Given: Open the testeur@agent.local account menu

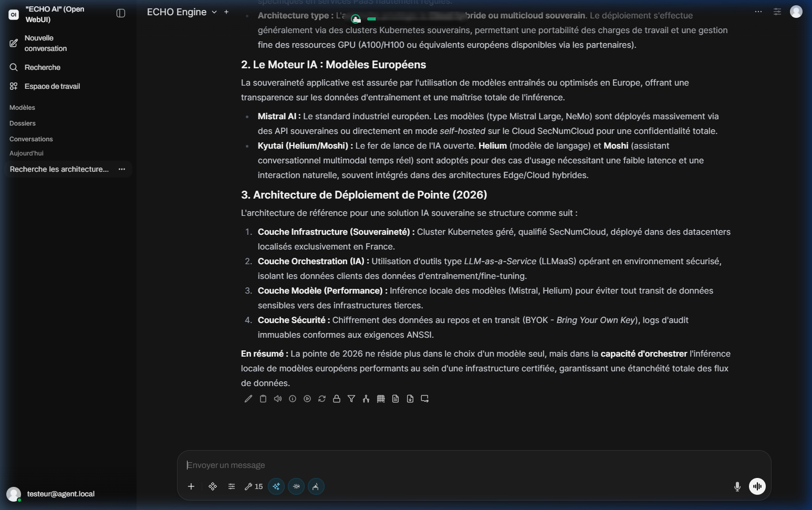Looking at the screenshot, I should coord(68,494).
